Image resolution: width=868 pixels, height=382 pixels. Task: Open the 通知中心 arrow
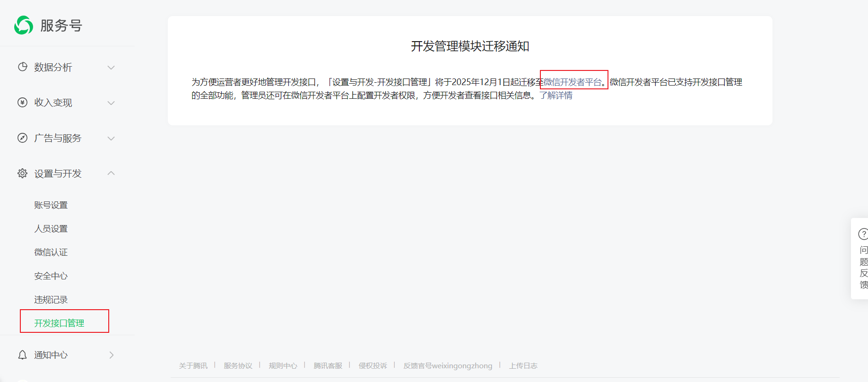tap(112, 355)
